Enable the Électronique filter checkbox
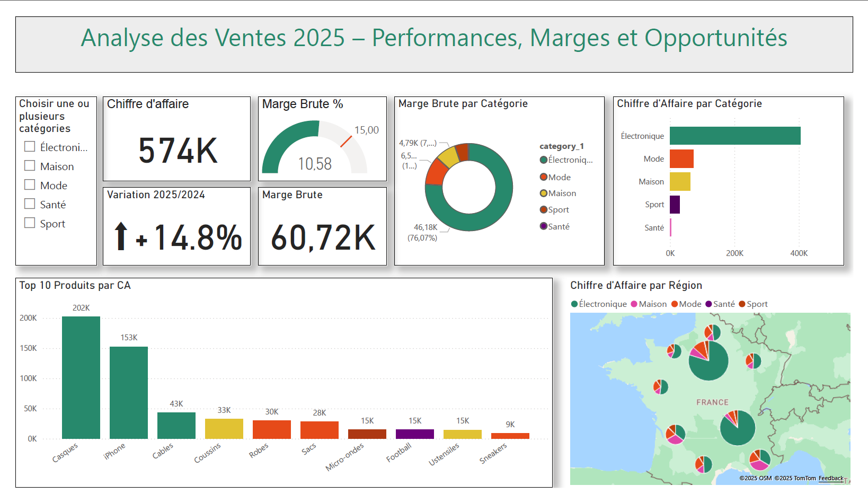 pos(29,146)
